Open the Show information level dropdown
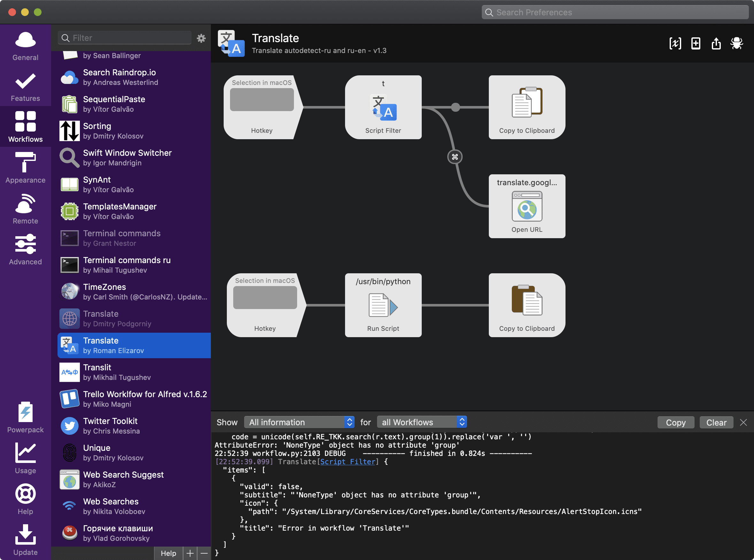 click(x=299, y=422)
